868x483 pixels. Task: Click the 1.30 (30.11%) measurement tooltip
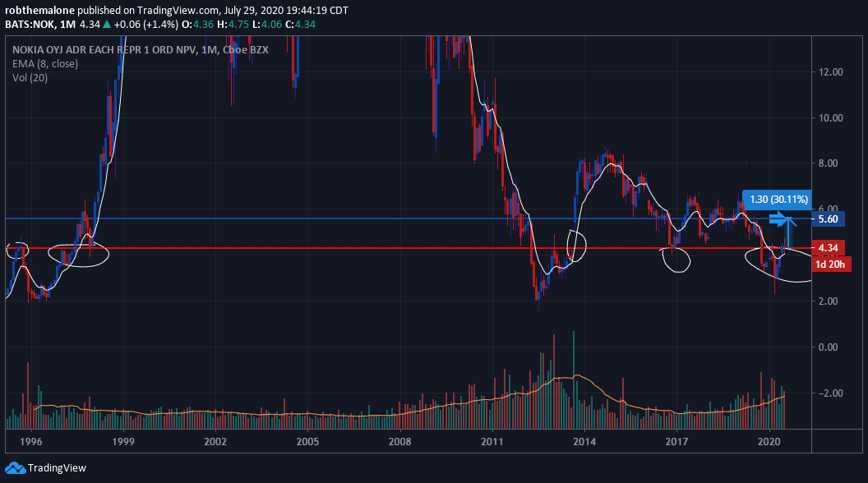[778, 199]
